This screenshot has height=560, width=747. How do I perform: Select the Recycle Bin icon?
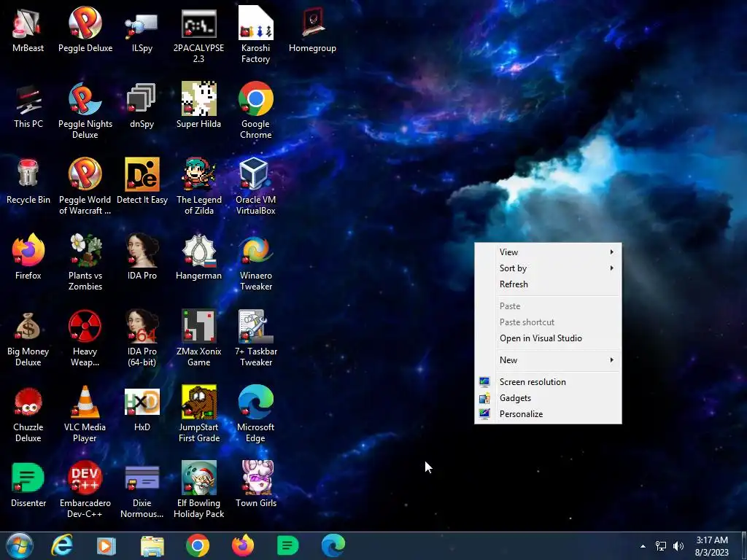click(x=28, y=181)
